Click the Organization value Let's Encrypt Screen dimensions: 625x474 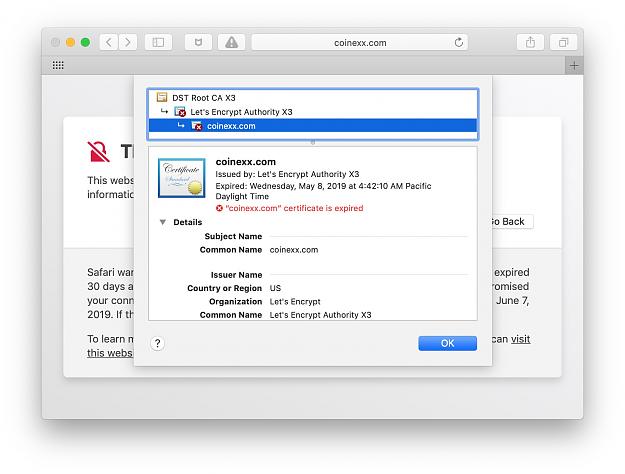295,302
